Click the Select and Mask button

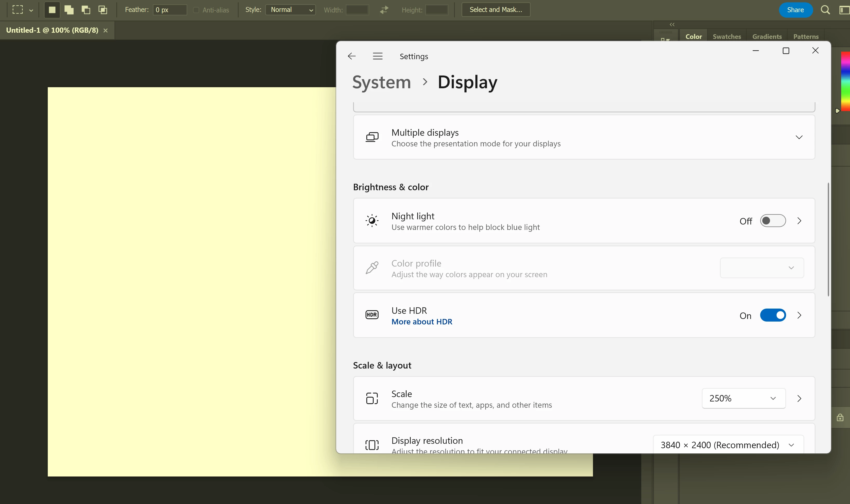click(496, 10)
